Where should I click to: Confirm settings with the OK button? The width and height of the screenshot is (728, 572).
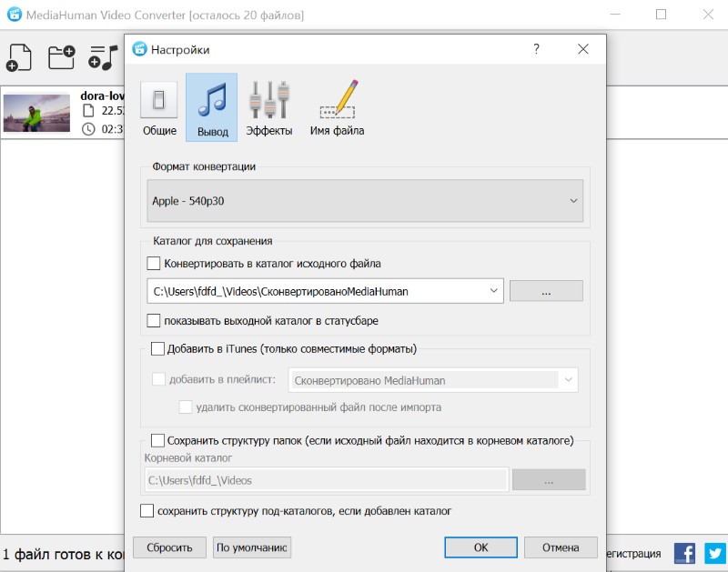point(481,547)
